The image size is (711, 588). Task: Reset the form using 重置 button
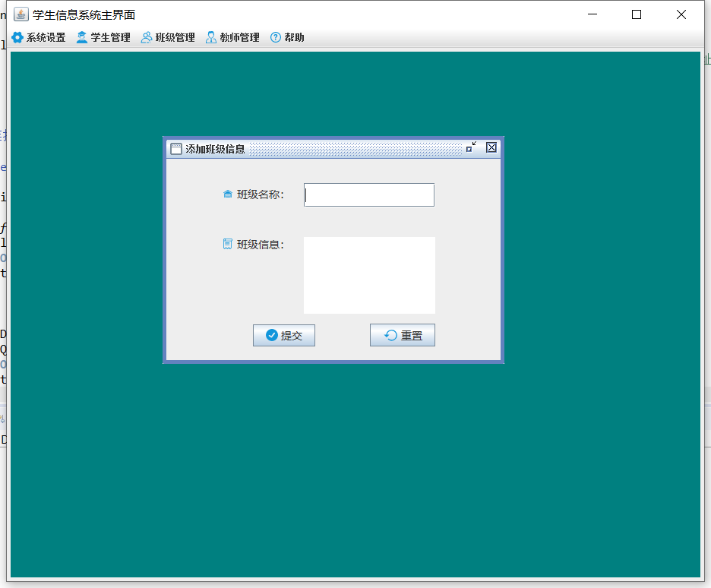(x=403, y=334)
